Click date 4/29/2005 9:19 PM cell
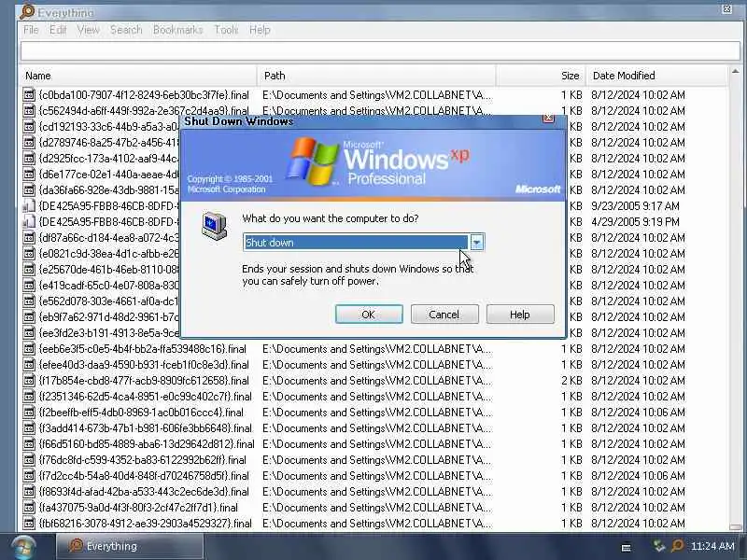 point(635,222)
